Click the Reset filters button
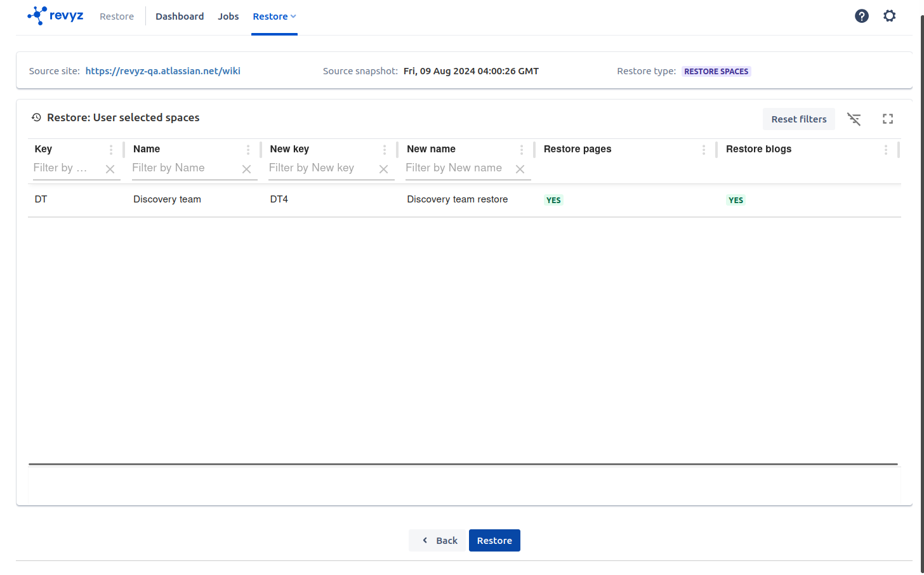This screenshot has height=575, width=924. point(798,119)
